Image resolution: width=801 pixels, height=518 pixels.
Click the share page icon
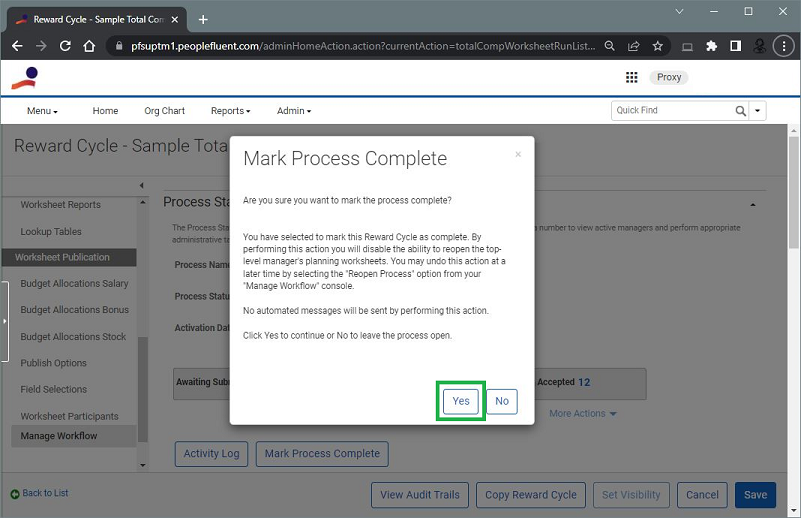pyautogui.click(x=633, y=46)
